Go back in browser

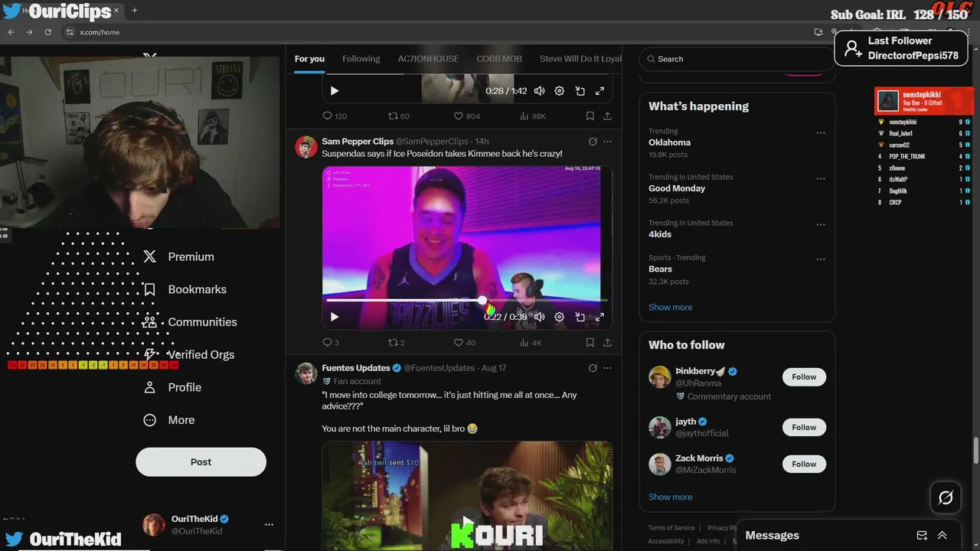click(x=11, y=32)
